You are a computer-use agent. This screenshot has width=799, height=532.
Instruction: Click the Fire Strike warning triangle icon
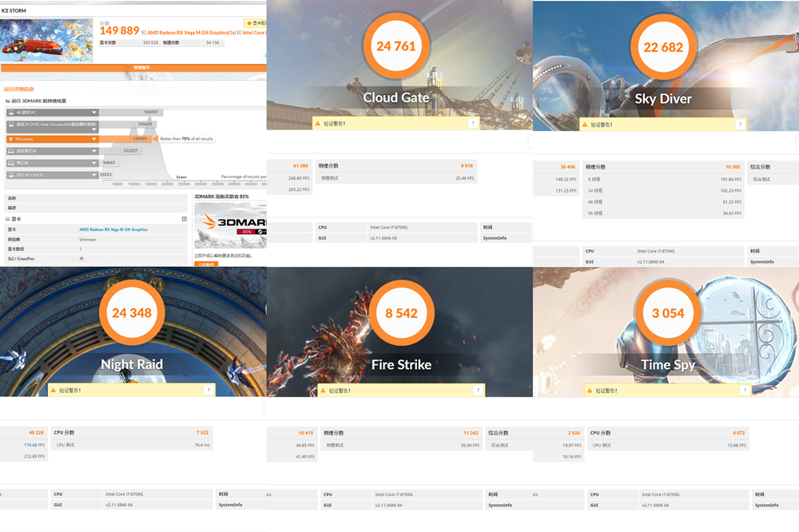coord(323,391)
